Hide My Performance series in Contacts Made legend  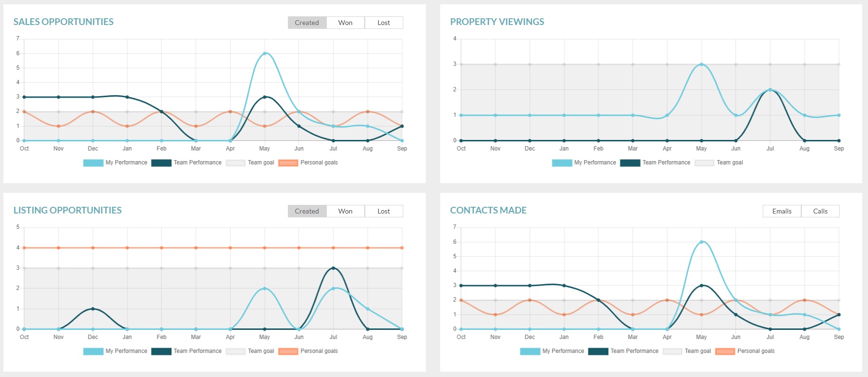[x=563, y=351]
